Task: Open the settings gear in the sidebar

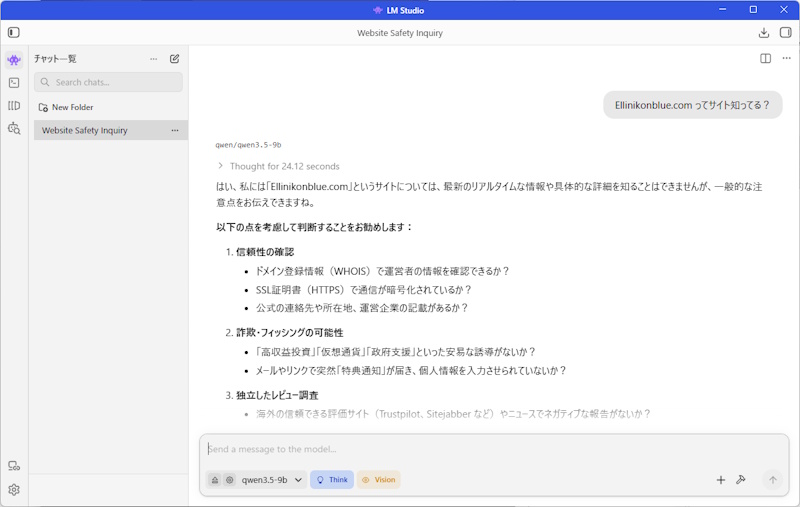Action: click(14, 489)
